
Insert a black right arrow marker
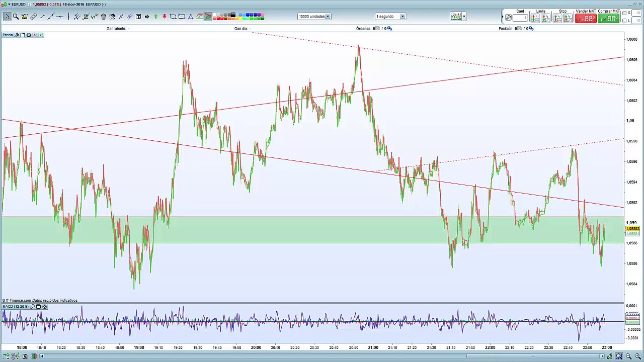click(x=147, y=17)
